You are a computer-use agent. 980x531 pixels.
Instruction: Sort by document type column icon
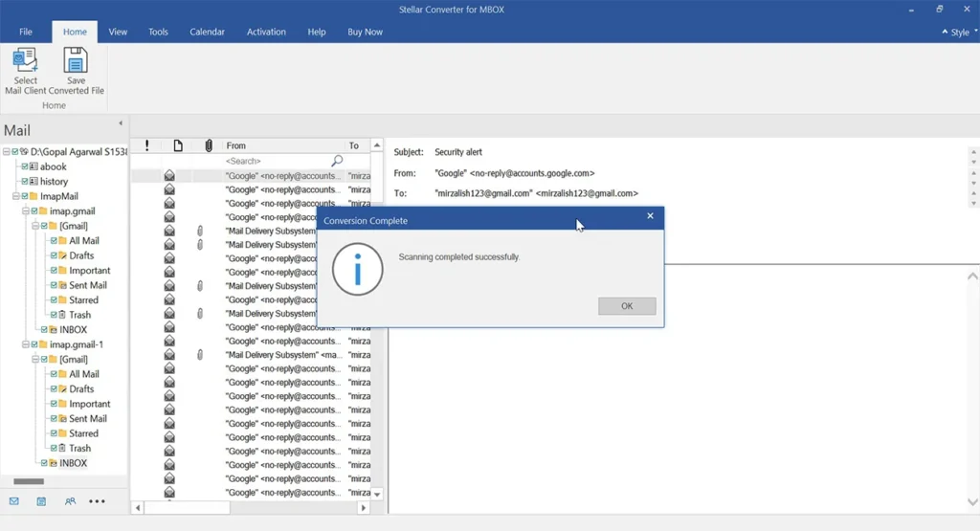(x=178, y=145)
